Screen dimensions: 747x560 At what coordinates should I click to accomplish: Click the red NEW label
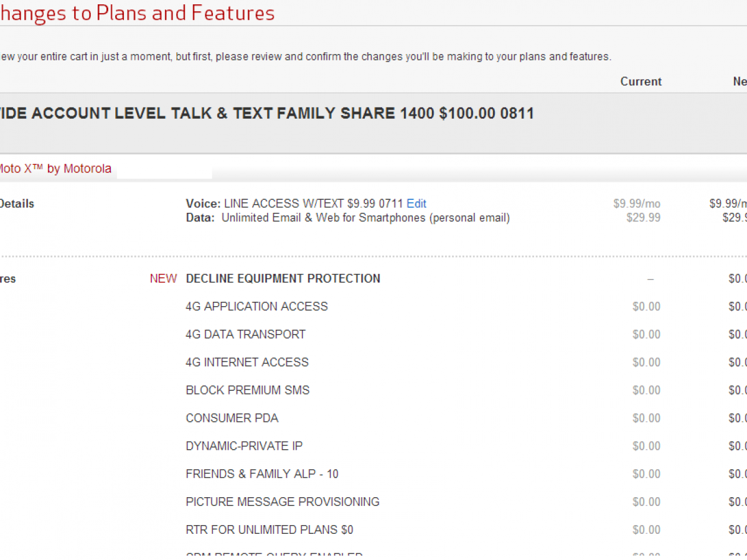coord(163,278)
